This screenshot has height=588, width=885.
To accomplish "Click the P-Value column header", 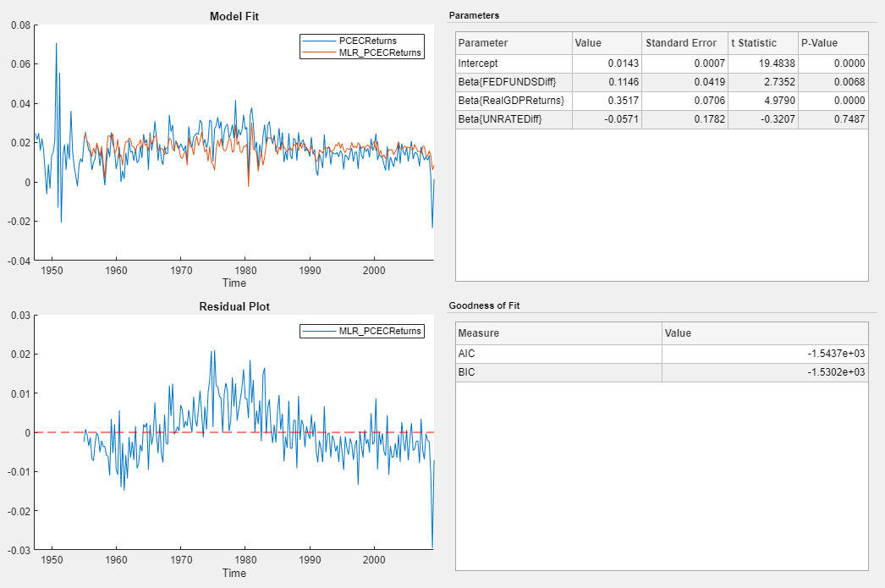I will [x=833, y=43].
